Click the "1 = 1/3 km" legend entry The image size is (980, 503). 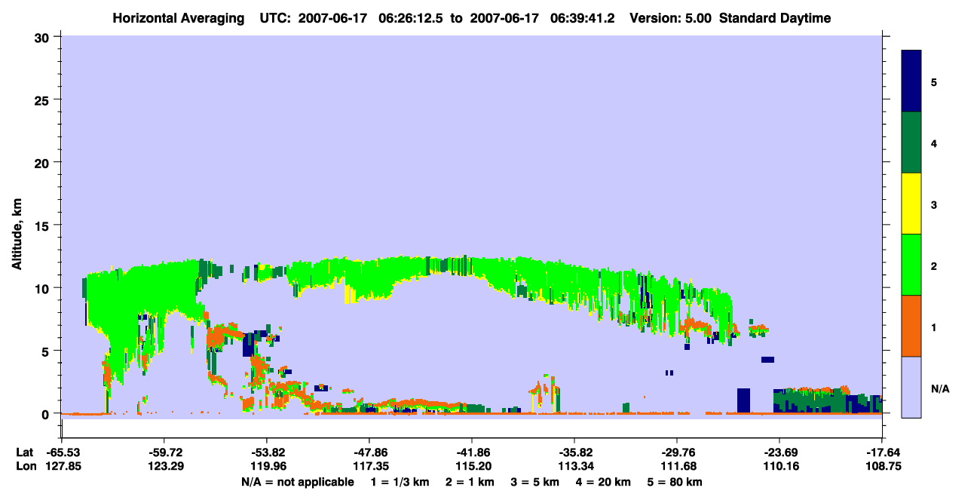pos(400,482)
